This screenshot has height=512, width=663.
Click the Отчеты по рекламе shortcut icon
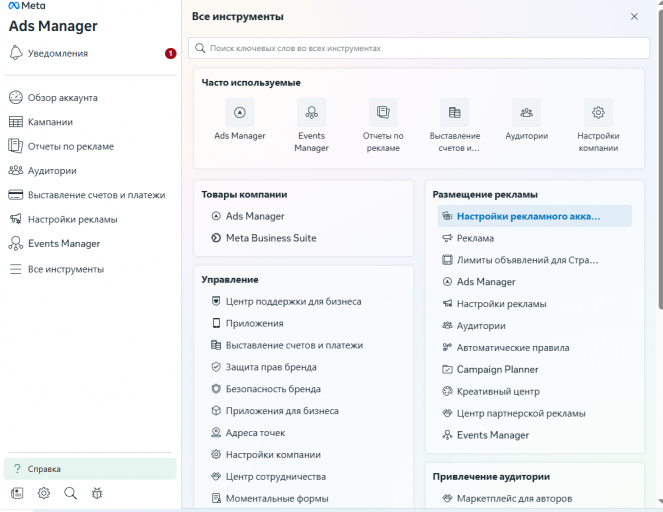point(383,112)
